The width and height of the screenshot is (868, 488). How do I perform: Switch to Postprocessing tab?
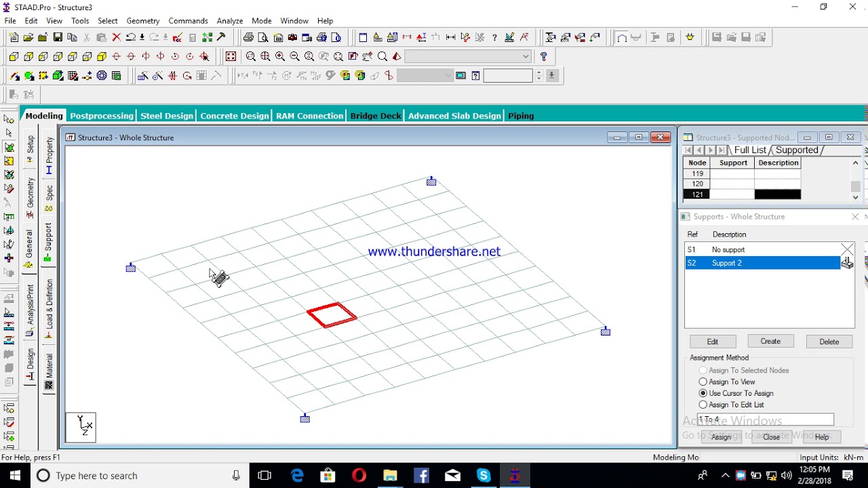tap(101, 116)
